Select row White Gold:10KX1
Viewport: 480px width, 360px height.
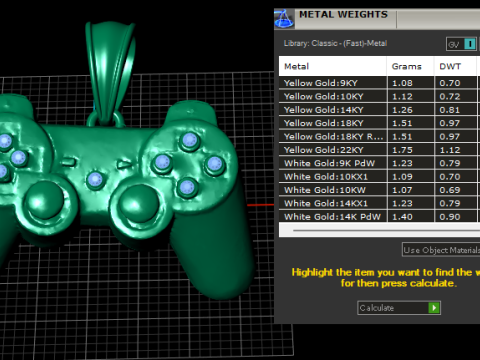point(379,176)
